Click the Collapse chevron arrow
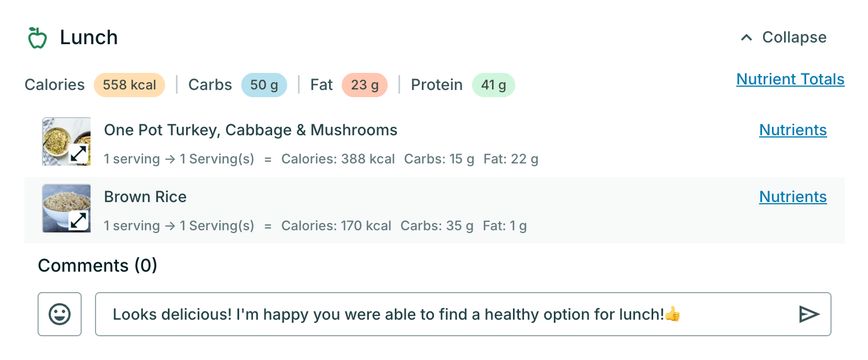This screenshot has width=868, height=360. pos(747,38)
